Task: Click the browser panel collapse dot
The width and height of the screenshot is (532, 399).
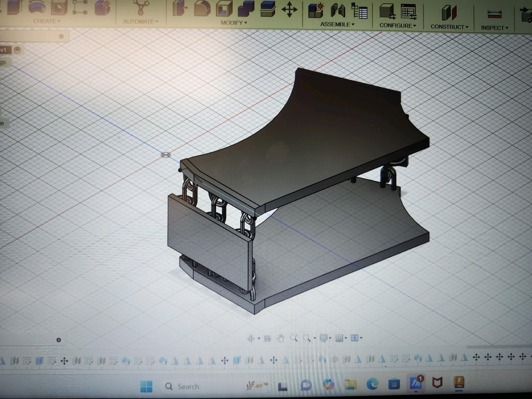Action: pos(61,37)
